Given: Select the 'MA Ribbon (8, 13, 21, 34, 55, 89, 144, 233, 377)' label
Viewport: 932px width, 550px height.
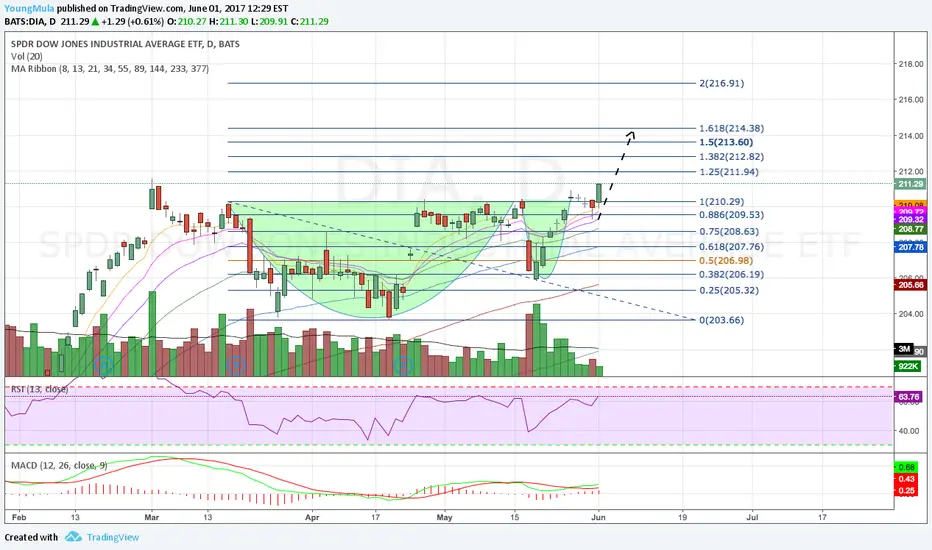Looking at the screenshot, I should click(110, 69).
